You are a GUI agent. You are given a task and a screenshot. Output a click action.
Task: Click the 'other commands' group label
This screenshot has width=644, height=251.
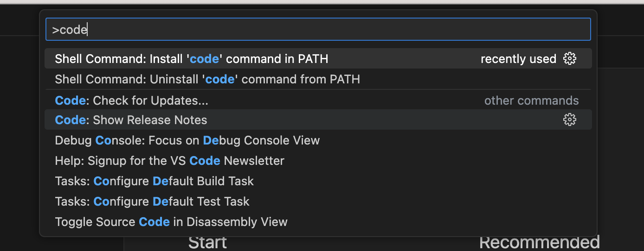click(x=531, y=100)
